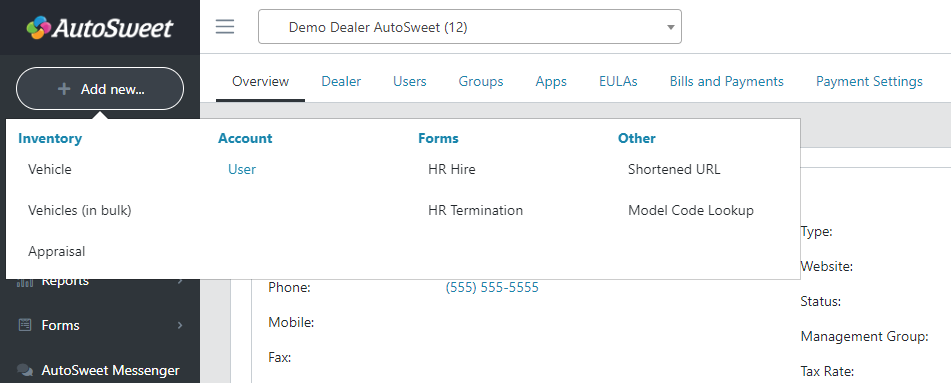Switch to the Dealer tab
Image resolution: width=951 pixels, height=383 pixels.
pos(341,81)
